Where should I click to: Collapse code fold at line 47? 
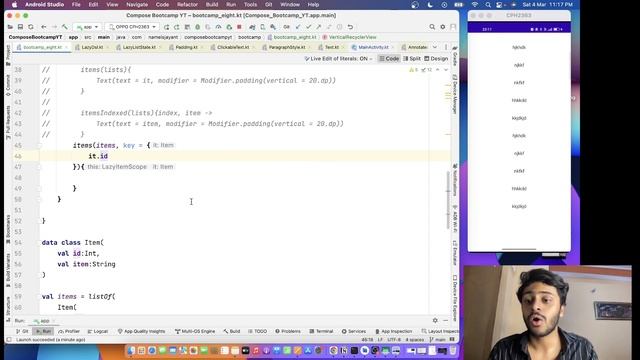click(40, 167)
